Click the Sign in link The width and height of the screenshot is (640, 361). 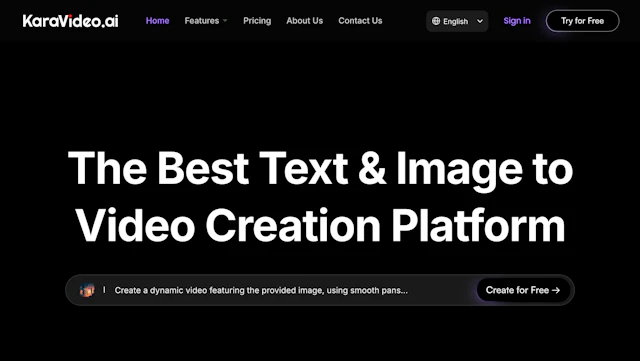pyautogui.click(x=517, y=21)
